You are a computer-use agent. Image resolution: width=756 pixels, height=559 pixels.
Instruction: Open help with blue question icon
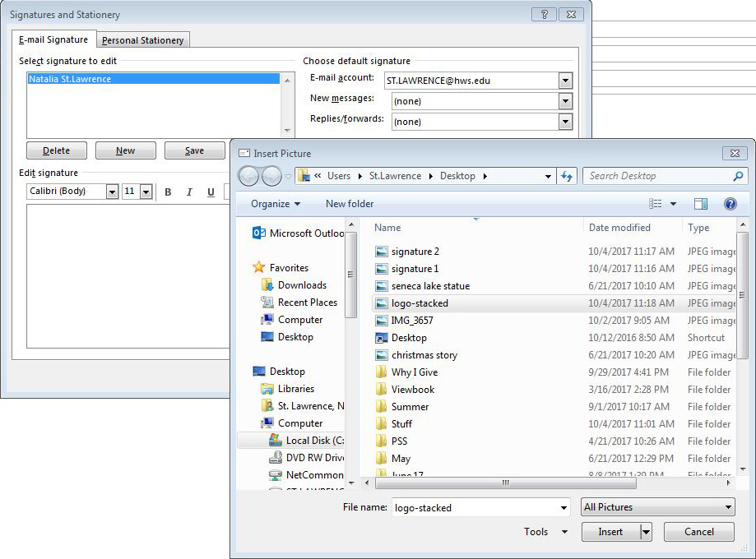[x=730, y=204]
